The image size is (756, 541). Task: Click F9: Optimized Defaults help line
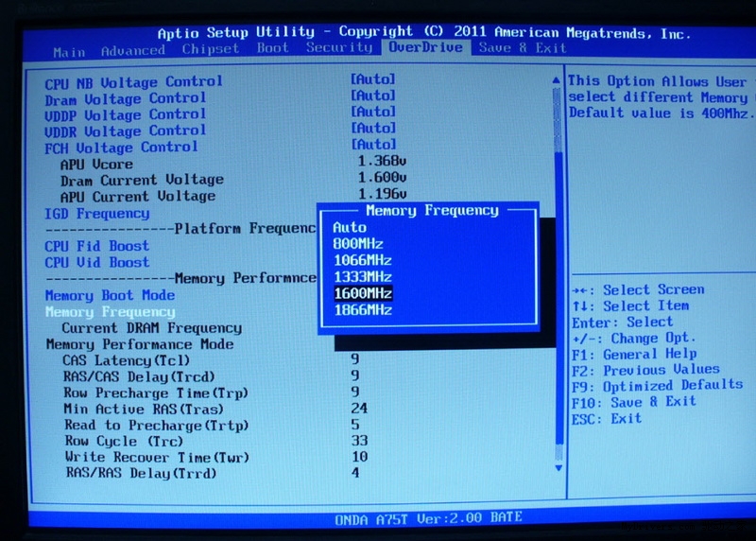click(x=657, y=386)
